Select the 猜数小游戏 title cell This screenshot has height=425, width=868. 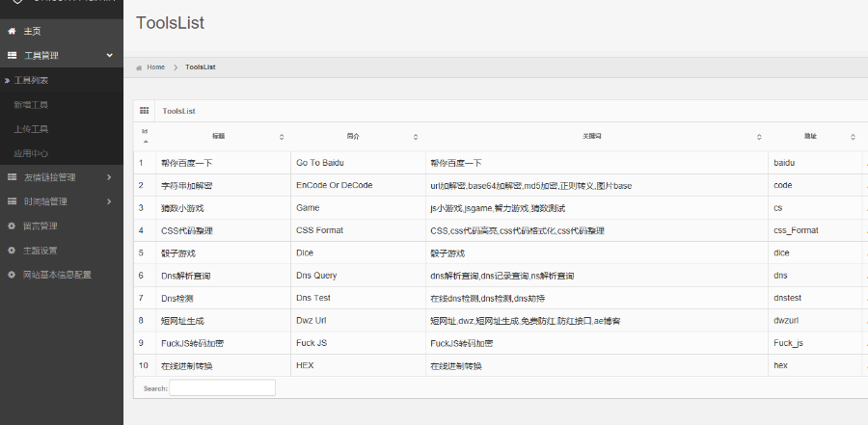pos(224,208)
